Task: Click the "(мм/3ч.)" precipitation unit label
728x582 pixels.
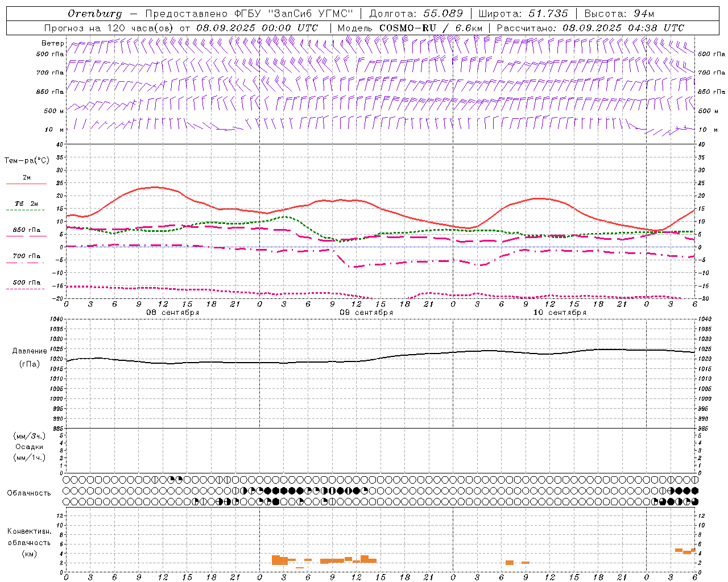Action: click(30, 436)
